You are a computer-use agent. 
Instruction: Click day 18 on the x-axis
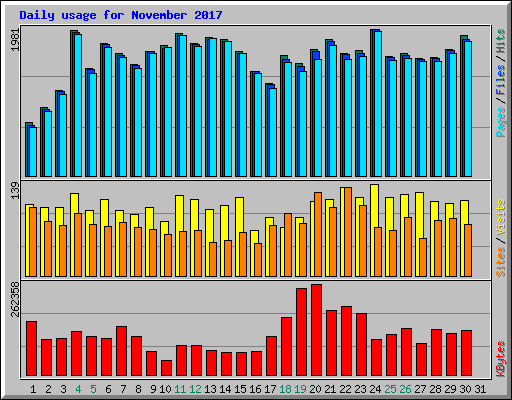(x=285, y=389)
